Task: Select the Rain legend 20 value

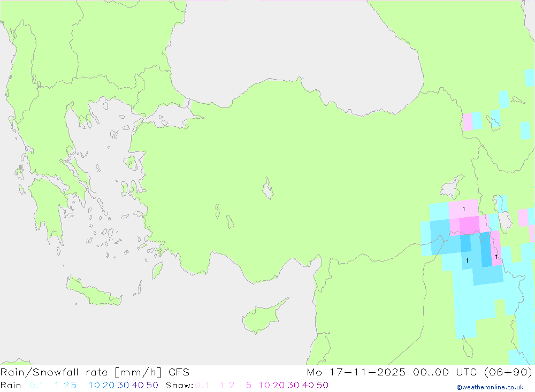Action: [x=109, y=385]
